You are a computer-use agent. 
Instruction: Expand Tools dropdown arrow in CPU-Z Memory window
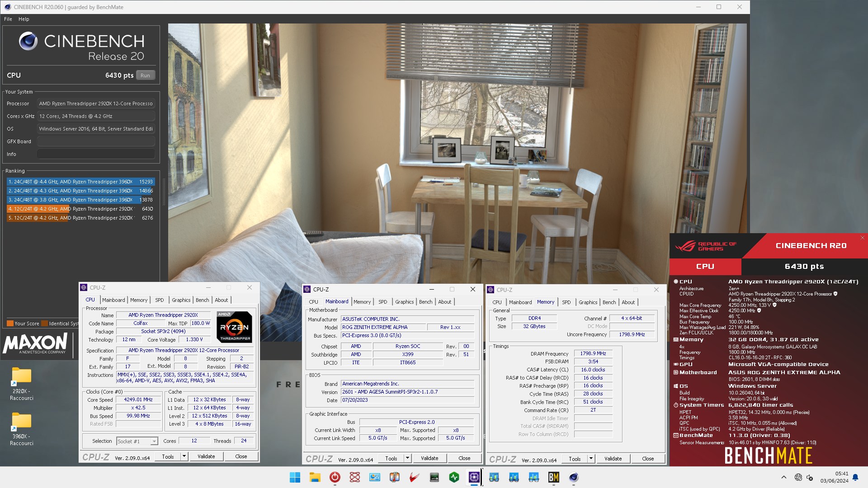click(x=591, y=459)
